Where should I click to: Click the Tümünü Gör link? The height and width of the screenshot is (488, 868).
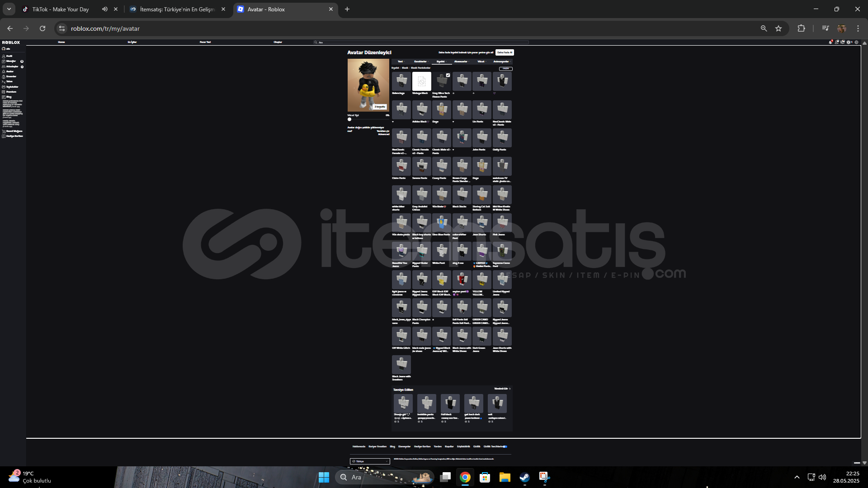[502, 389]
